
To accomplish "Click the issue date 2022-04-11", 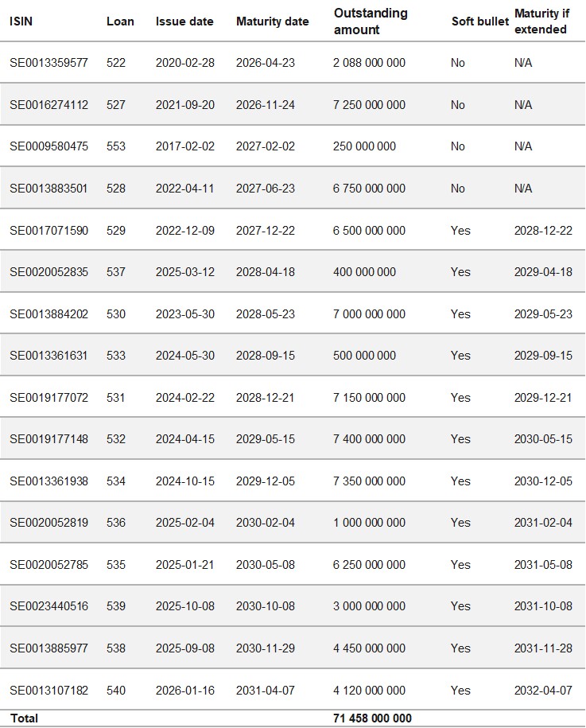I will [185, 189].
